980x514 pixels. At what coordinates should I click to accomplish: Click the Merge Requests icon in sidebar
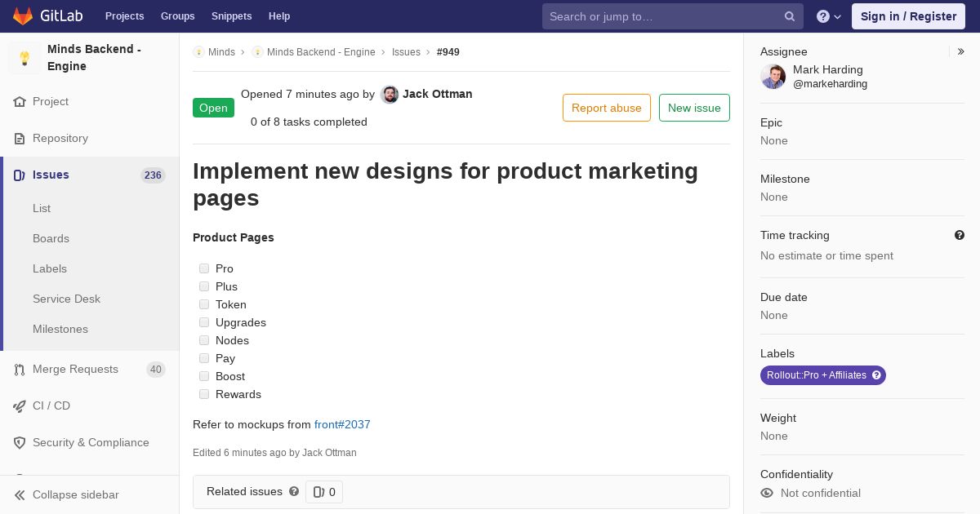(x=20, y=370)
